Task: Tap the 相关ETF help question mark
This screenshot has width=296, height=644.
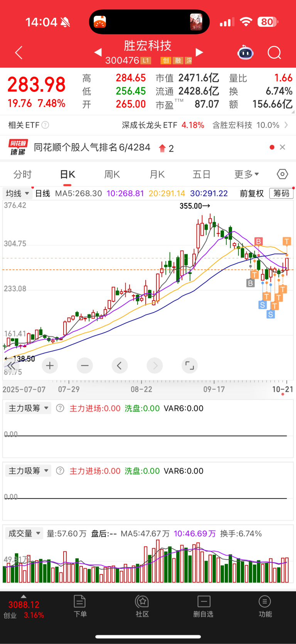Action: point(45,125)
